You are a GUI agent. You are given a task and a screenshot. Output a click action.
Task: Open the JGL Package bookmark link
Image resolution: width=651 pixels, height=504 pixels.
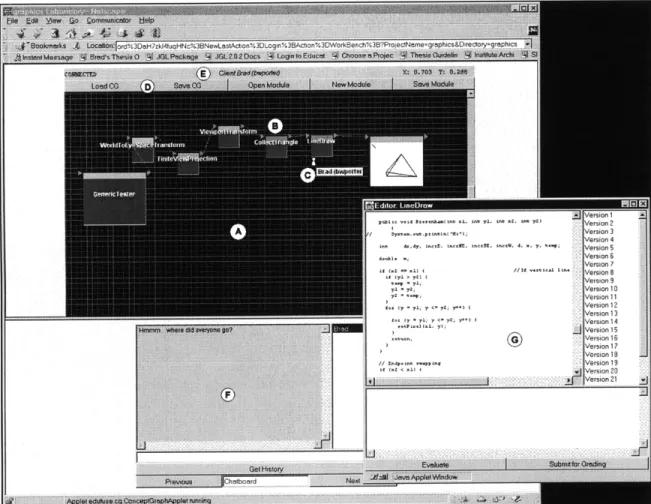click(173, 56)
